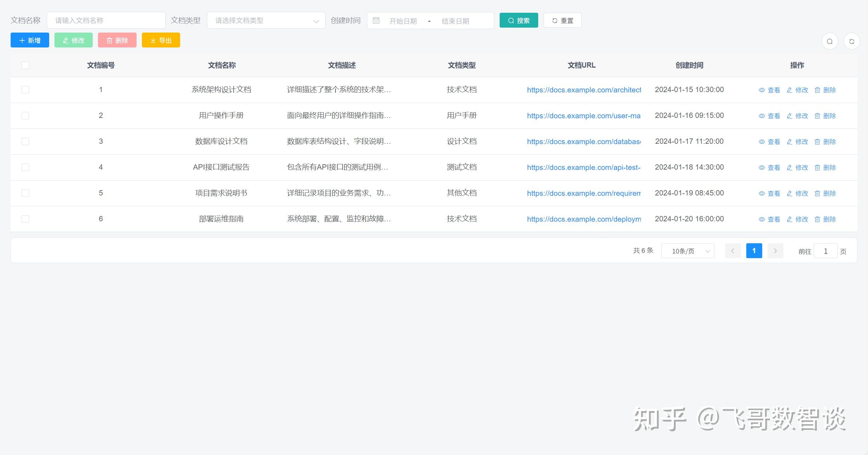Check the row checkbox for 用户操作手册
The image size is (868, 455).
(25, 115)
